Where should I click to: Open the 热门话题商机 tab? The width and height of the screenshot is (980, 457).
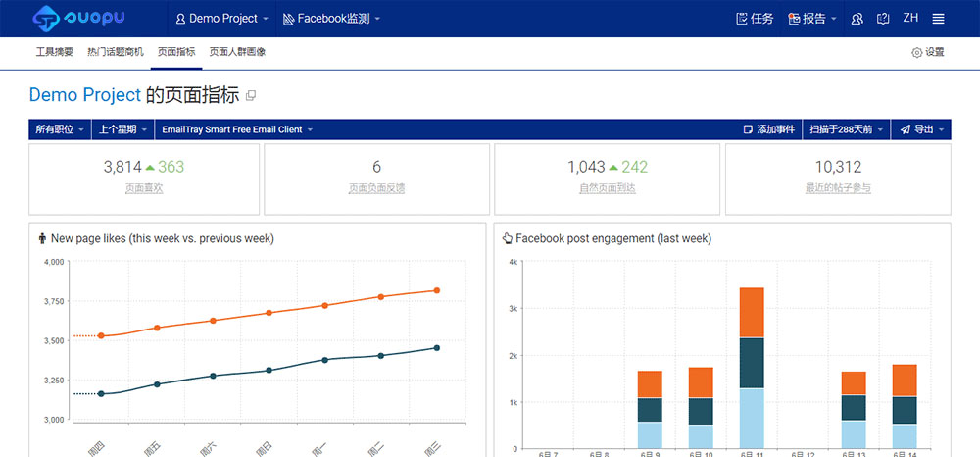pos(115,52)
